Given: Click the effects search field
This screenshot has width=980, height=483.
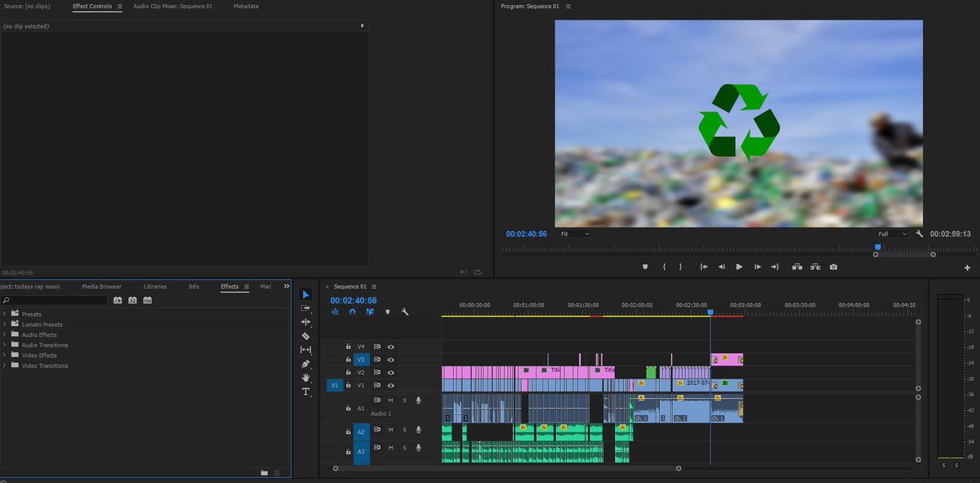Looking at the screenshot, I should coord(54,301).
